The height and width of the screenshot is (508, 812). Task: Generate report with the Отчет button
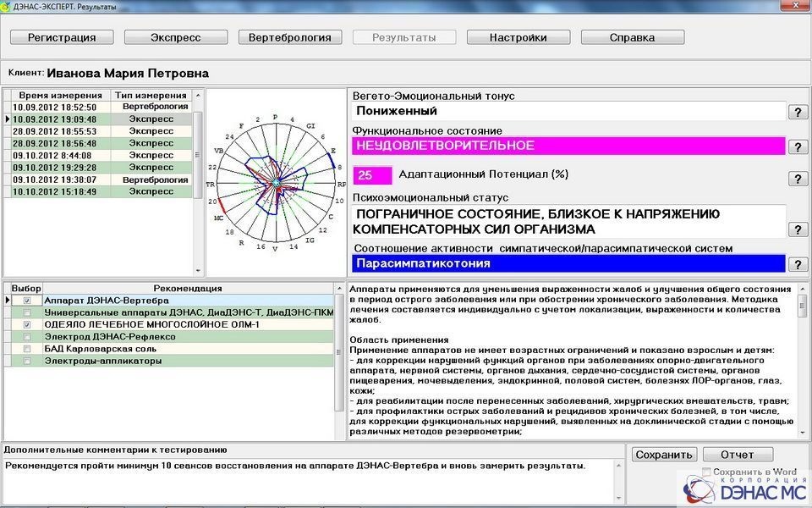point(738,455)
